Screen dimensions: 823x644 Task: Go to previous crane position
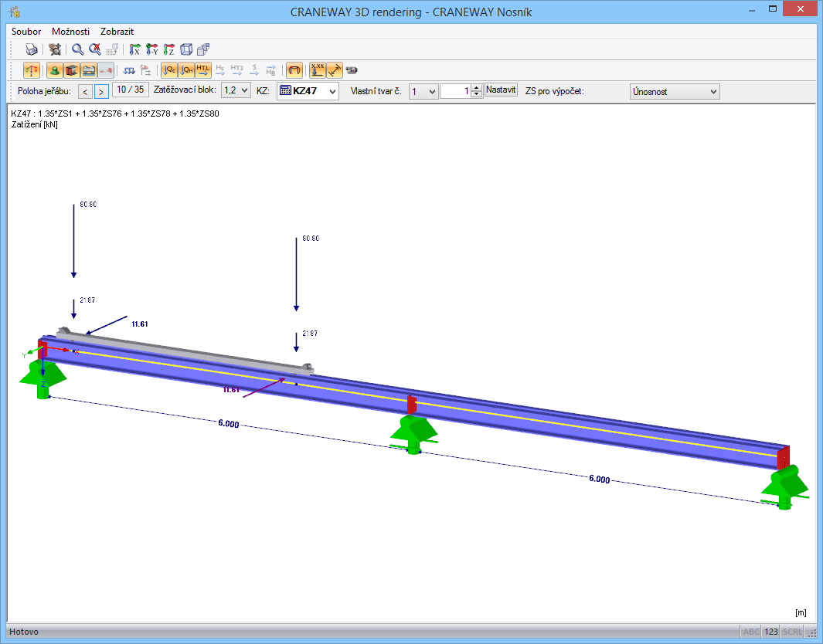point(85,92)
